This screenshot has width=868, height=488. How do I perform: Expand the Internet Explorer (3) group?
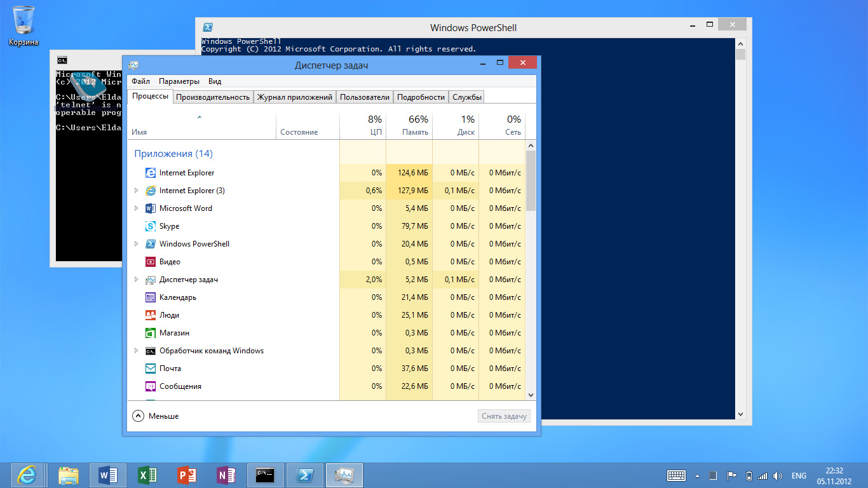coord(136,191)
